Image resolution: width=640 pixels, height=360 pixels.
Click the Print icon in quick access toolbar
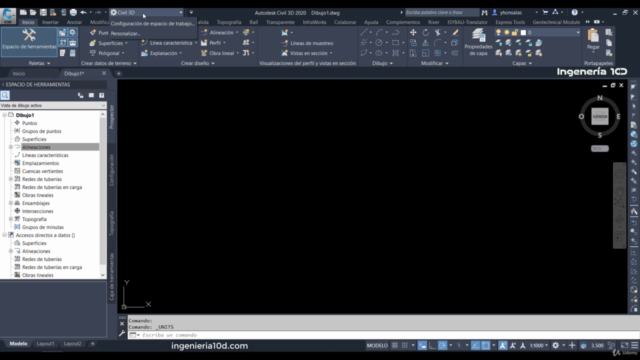(73, 13)
